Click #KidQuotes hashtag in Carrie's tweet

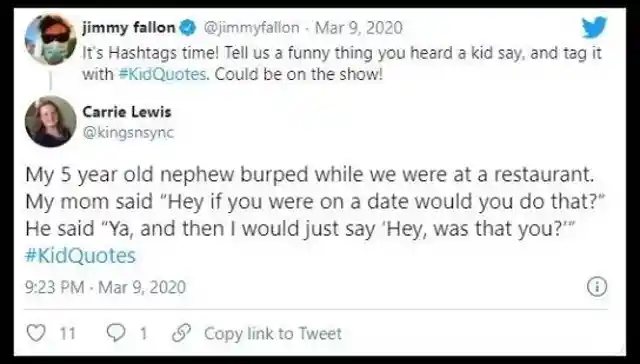pos(80,256)
